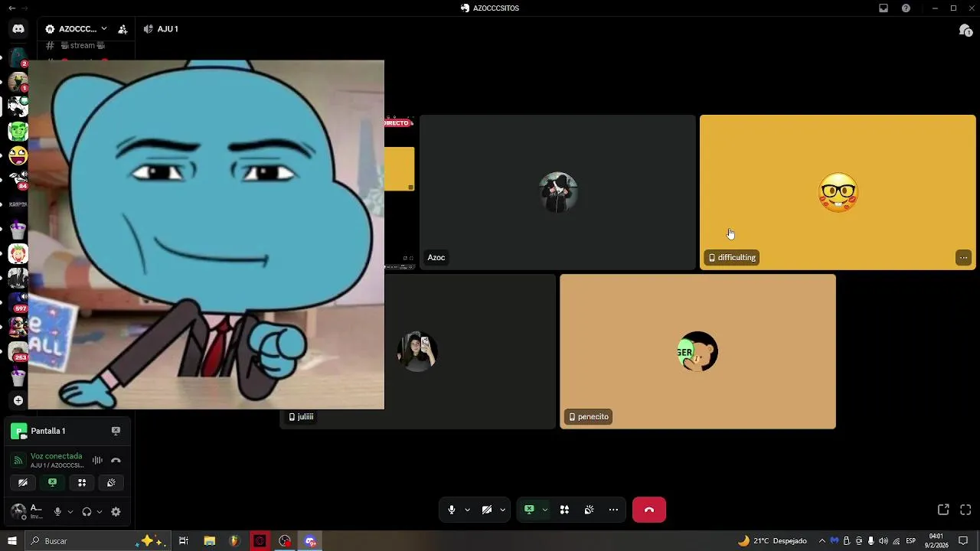Toggle camera in bottom call bar
This screenshot has height=551, width=980.
487,510
